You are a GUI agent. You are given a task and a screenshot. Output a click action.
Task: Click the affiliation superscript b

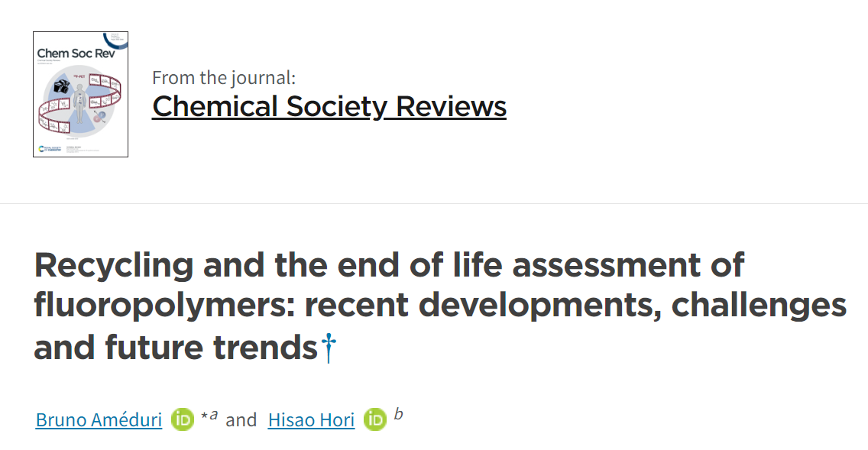(398, 413)
